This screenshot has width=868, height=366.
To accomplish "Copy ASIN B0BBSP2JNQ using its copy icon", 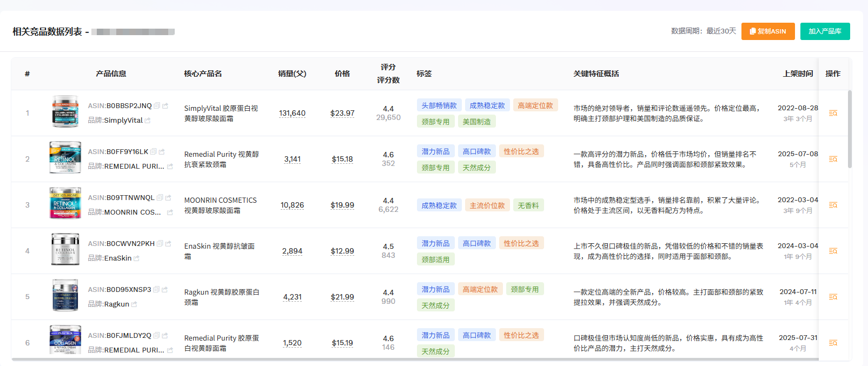I will click(x=157, y=106).
